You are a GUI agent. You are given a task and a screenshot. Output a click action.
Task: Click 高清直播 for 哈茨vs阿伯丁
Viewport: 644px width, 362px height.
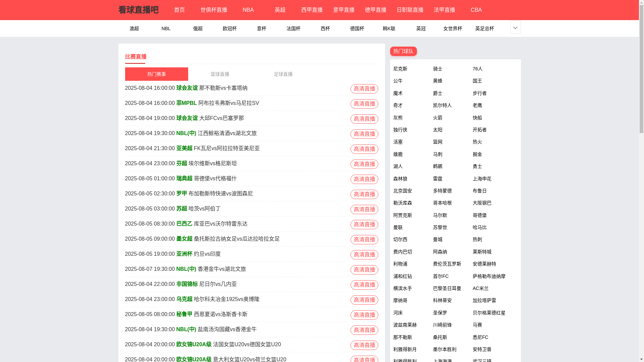pyautogui.click(x=364, y=209)
